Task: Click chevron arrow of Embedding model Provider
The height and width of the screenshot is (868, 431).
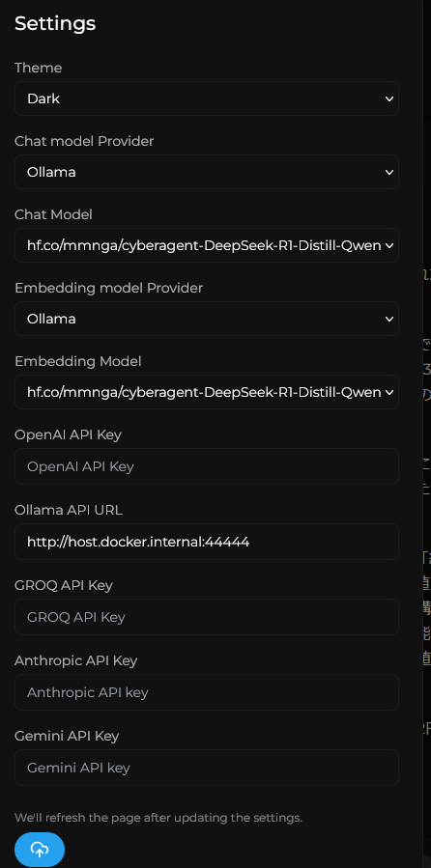Action: point(388,319)
